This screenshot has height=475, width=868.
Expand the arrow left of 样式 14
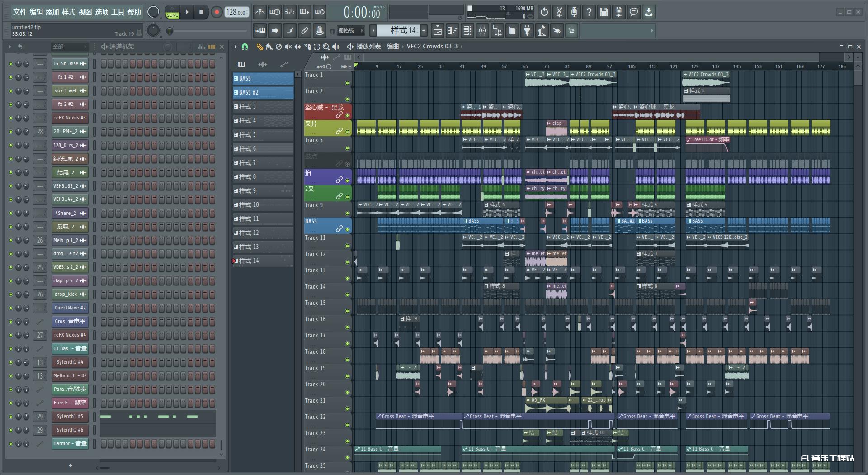[373, 31]
